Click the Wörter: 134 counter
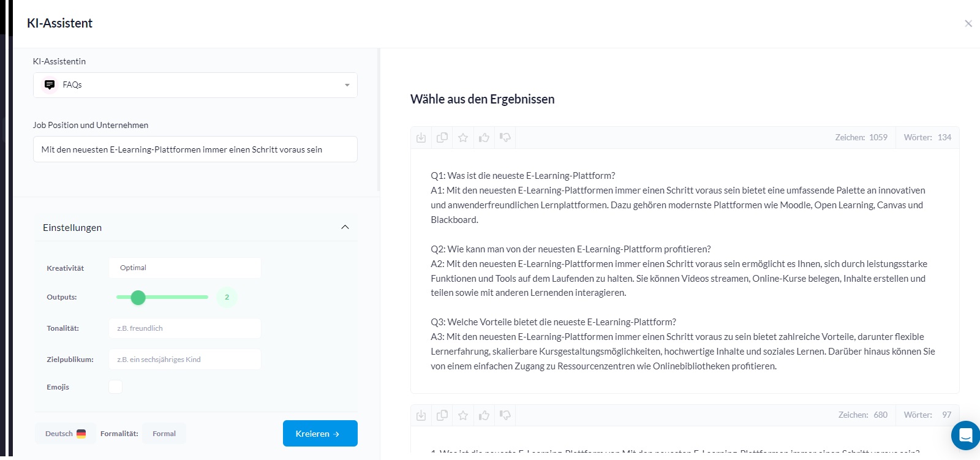 [x=927, y=138]
